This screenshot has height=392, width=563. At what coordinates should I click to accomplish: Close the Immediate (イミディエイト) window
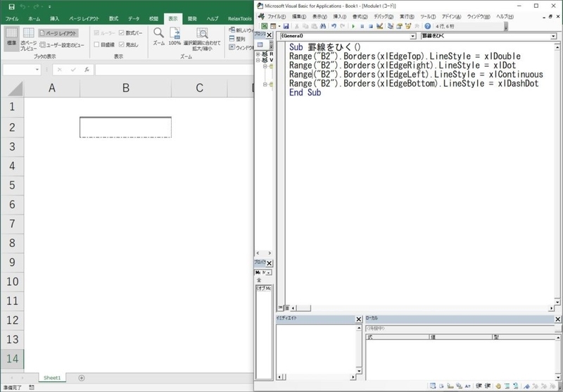(x=359, y=319)
